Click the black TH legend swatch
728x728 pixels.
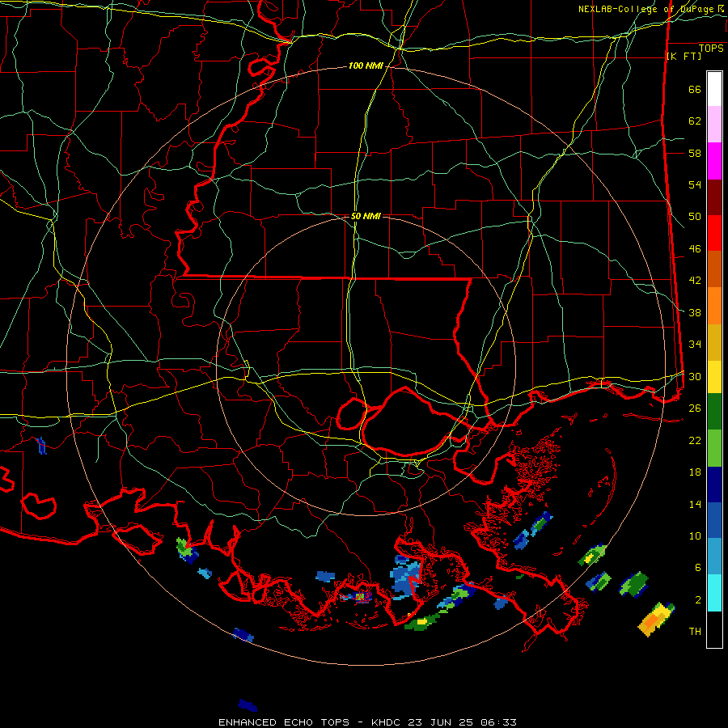coord(714,629)
